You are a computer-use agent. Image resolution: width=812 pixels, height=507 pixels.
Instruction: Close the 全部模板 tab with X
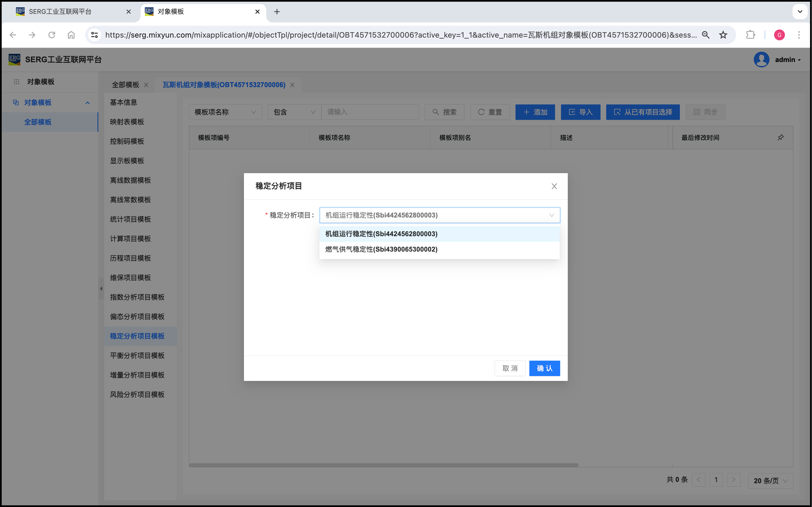(x=146, y=85)
